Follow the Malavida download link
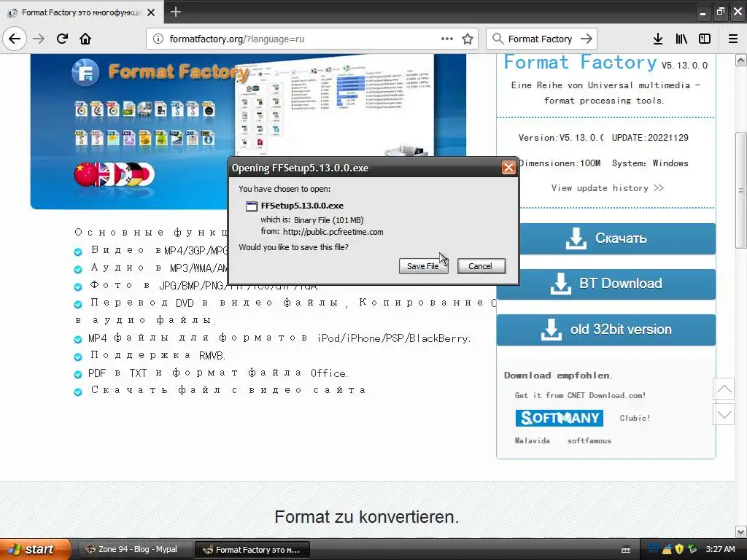 tap(532, 441)
